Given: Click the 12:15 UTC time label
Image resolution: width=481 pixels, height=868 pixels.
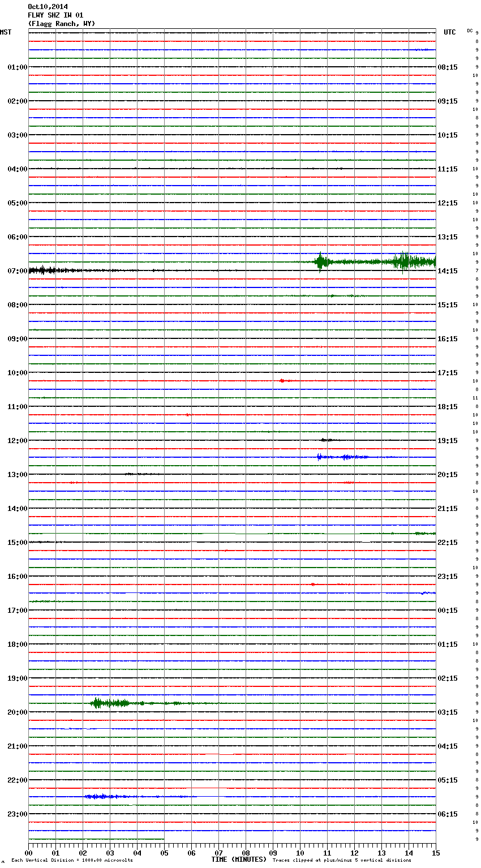Looking at the screenshot, I should point(448,203).
